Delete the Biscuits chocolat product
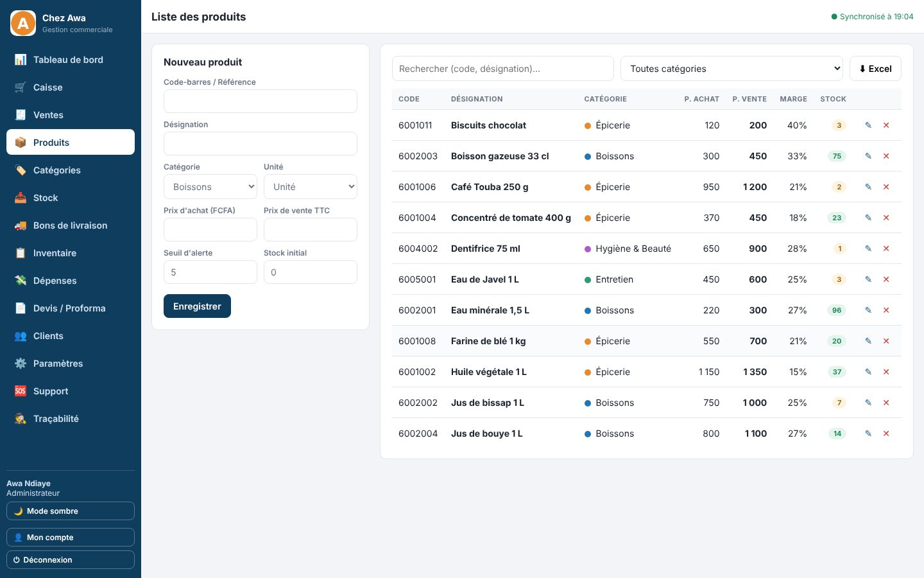 point(886,125)
